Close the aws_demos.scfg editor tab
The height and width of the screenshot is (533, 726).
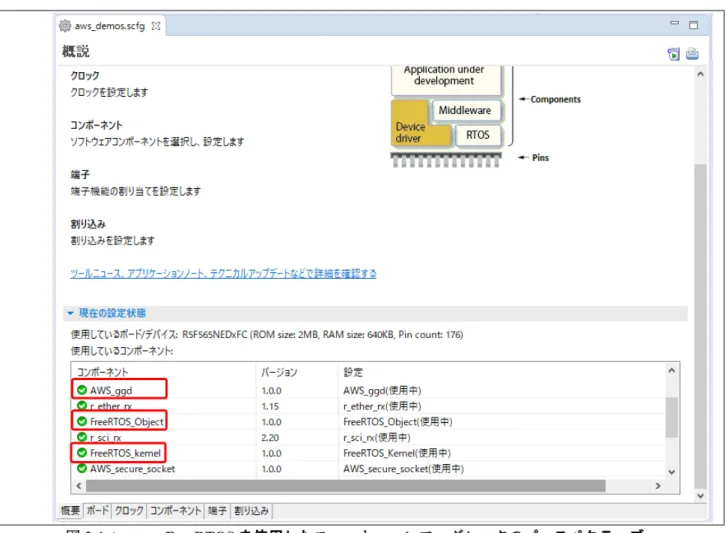(156, 26)
